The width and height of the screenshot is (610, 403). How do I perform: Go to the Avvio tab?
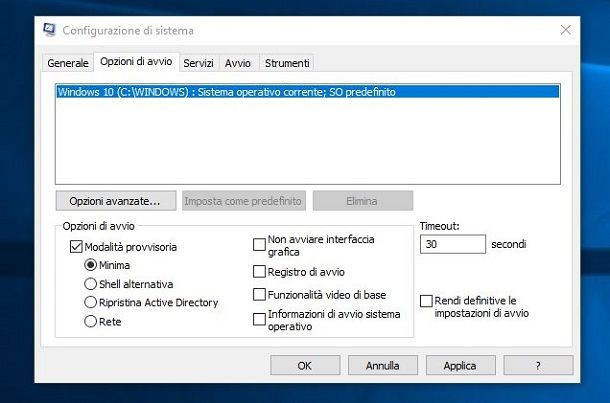click(x=238, y=63)
